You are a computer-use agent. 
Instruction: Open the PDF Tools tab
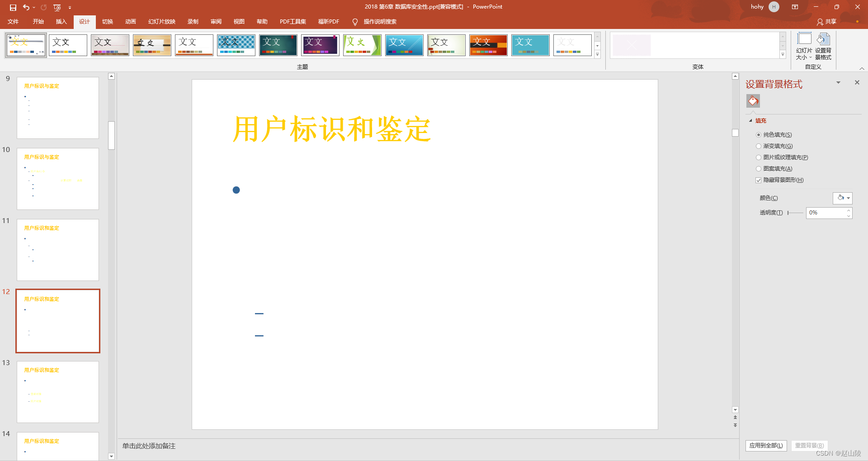(293, 22)
